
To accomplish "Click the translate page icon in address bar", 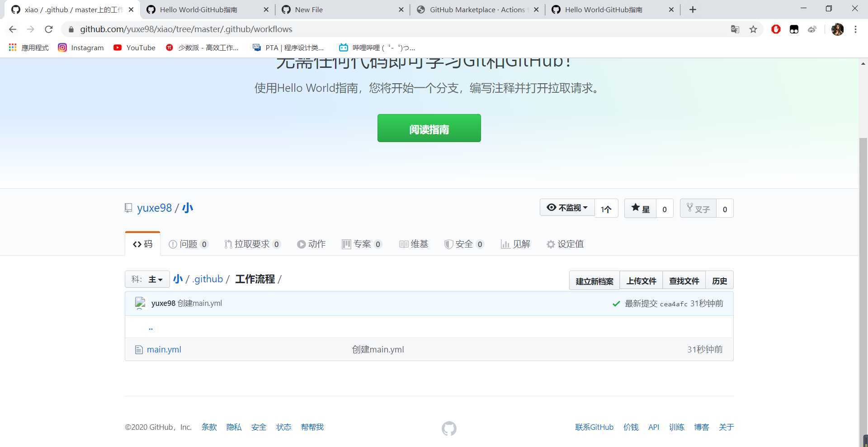I will click(x=735, y=29).
